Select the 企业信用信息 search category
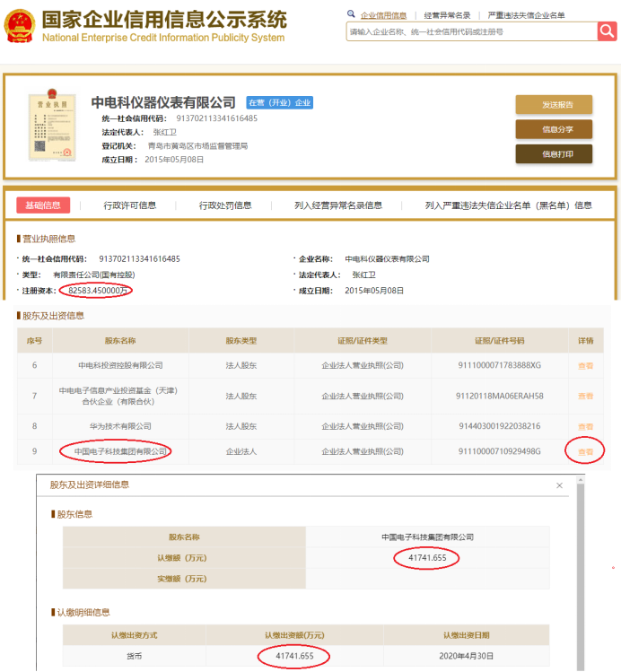The image size is (621, 672). click(383, 15)
